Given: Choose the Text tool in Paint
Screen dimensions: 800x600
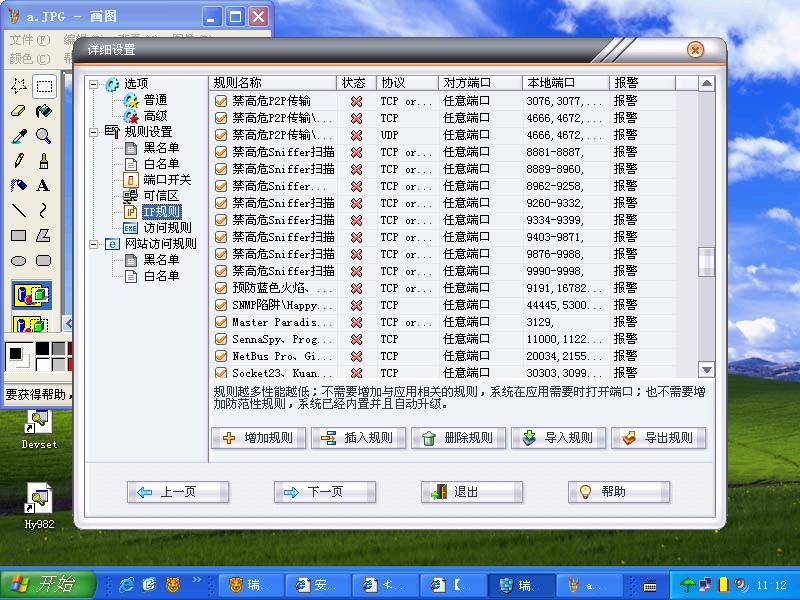Looking at the screenshot, I should 44,185.
